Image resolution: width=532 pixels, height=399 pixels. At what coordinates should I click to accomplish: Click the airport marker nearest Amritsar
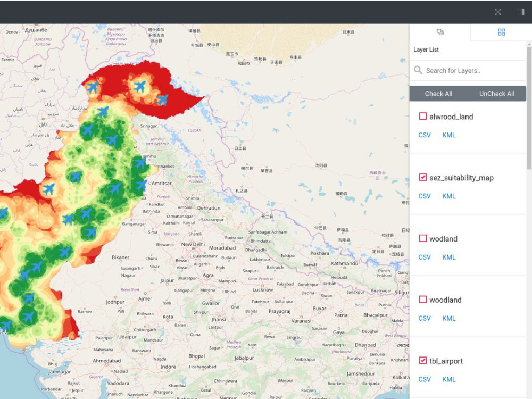click(141, 185)
